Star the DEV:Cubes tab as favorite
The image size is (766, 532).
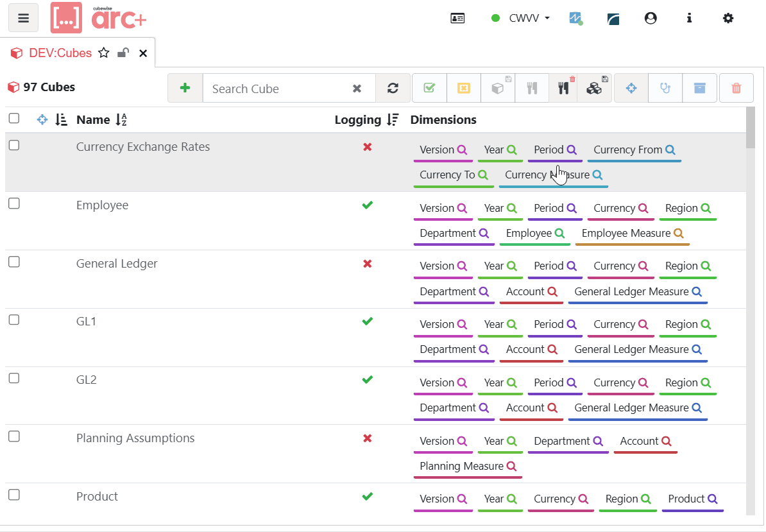pos(104,53)
